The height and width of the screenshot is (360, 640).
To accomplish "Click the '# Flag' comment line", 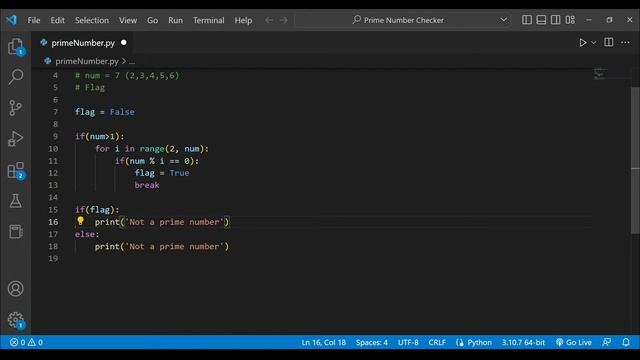I will click(90, 87).
